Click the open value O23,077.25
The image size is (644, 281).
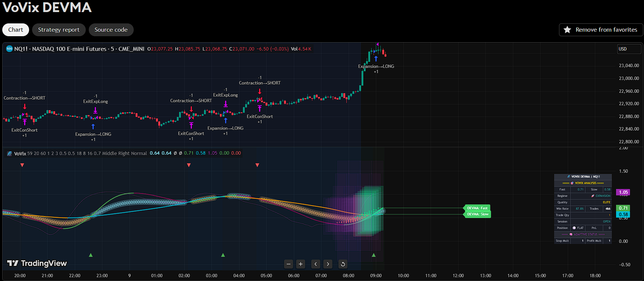click(x=160, y=49)
